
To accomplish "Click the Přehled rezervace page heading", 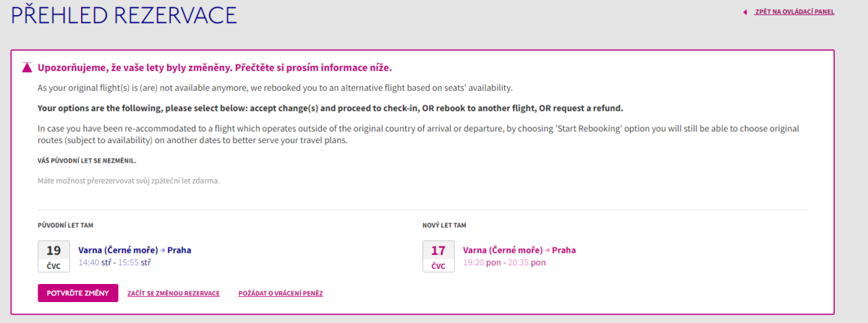I will 124,15.
